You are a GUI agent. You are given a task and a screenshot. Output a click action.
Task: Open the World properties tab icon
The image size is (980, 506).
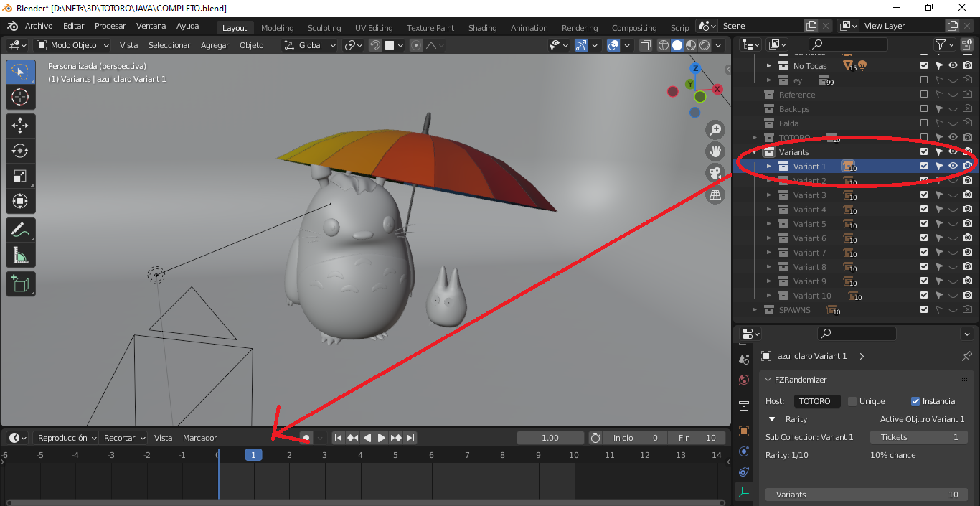(743, 380)
